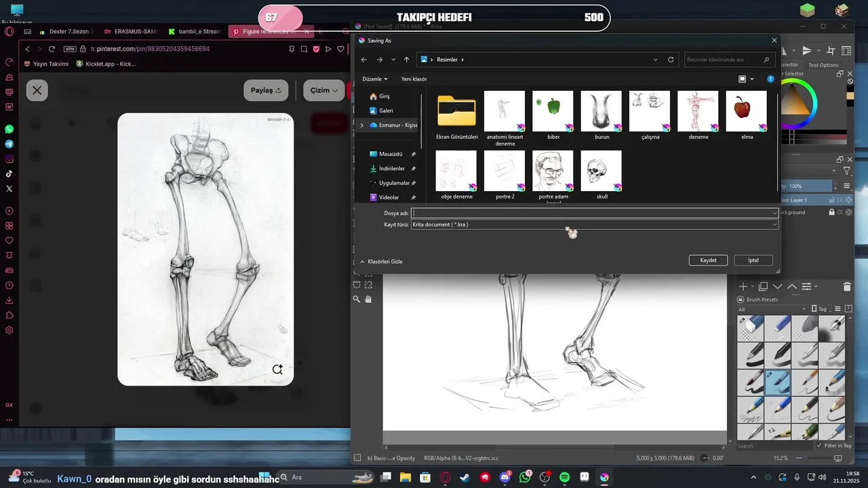This screenshot has height=488, width=868.
Task: Open the Dosya adı filename dropdown
Action: click(x=774, y=213)
